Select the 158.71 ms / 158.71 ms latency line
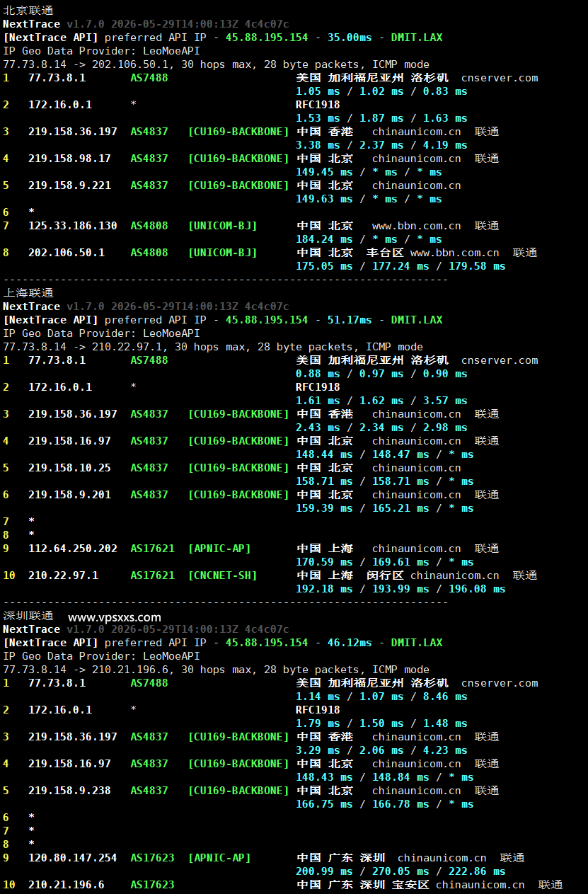 point(385,481)
